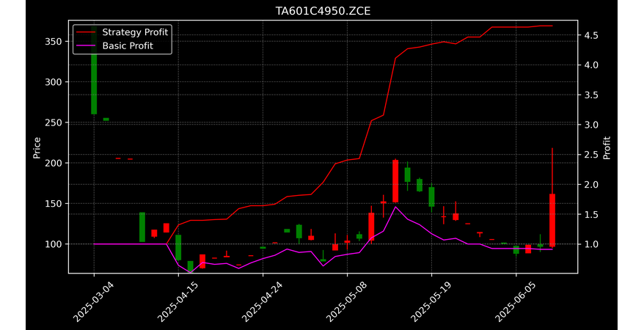Click the 250 price tick label
644x330 pixels.
pyautogui.click(x=54, y=122)
